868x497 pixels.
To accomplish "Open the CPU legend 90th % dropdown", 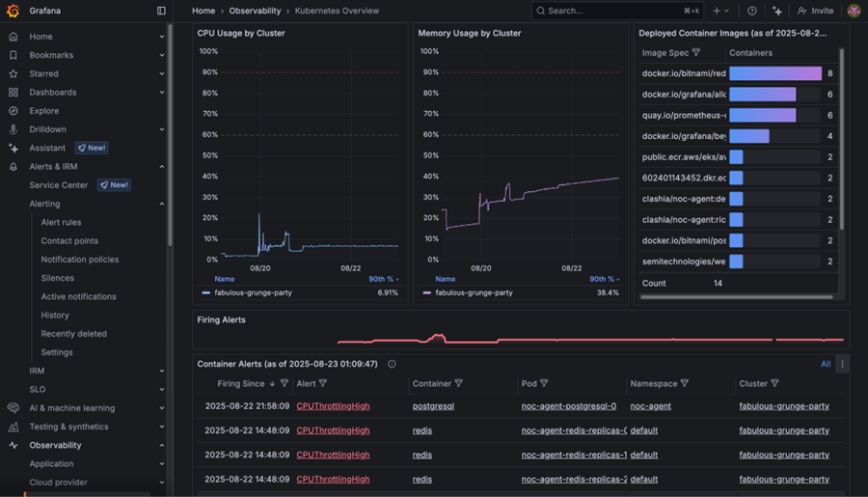I will pyautogui.click(x=384, y=279).
